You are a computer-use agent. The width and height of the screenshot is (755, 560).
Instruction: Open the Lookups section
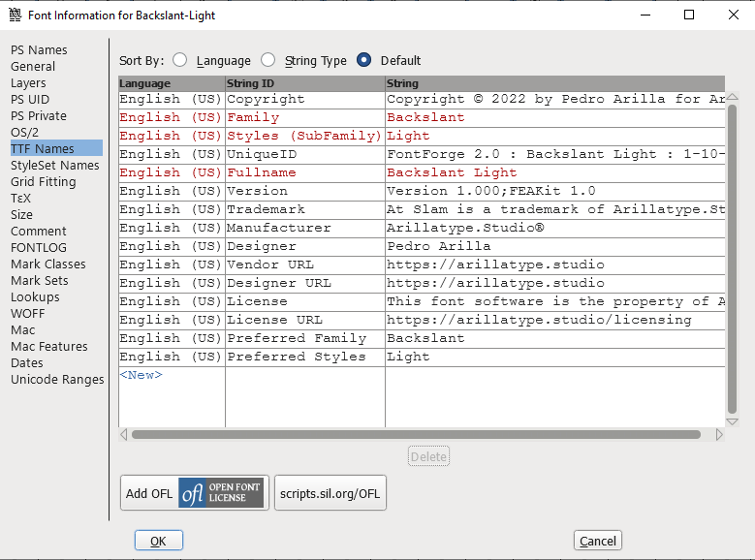click(x=35, y=297)
